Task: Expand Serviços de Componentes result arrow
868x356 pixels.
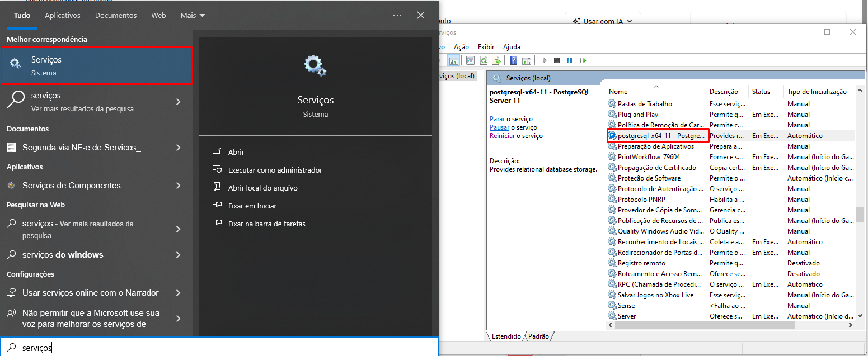Action: pos(179,186)
